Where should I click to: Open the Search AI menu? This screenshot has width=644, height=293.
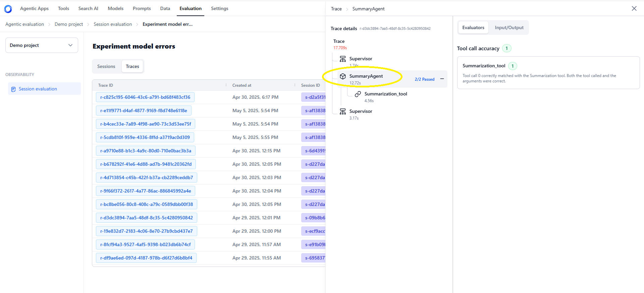[x=88, y=8]
